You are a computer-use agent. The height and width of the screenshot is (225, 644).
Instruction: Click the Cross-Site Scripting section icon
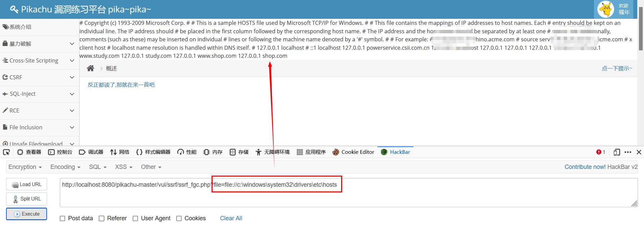[x=5, y=60]
